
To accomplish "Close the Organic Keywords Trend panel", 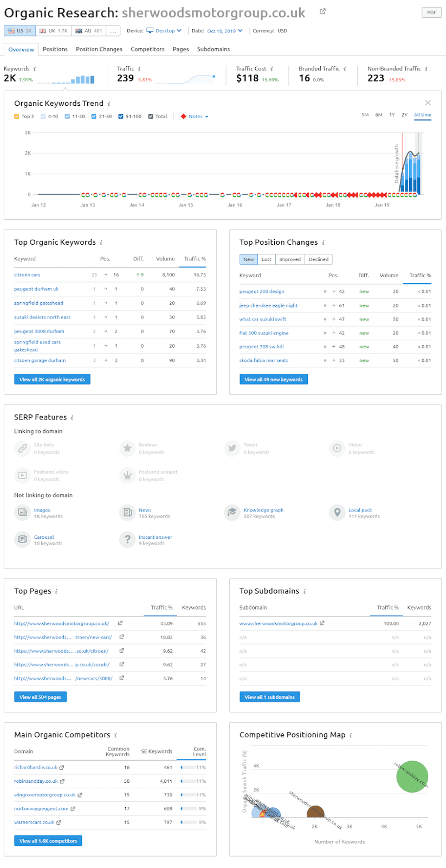I will tap(428, 103).
